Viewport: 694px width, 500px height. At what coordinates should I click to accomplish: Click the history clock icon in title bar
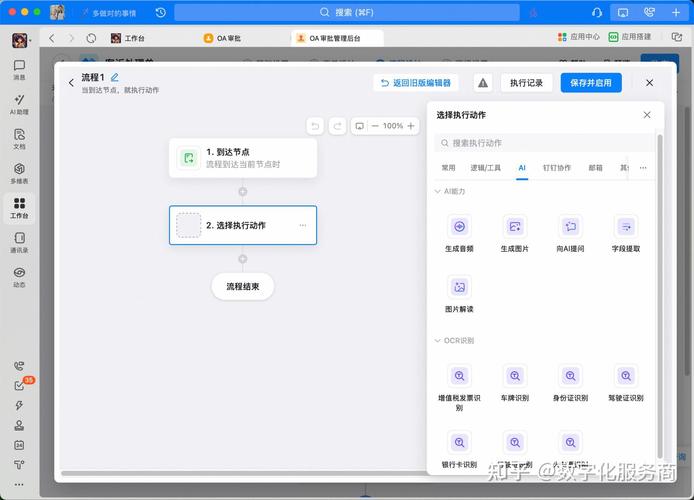pos(161,12)
